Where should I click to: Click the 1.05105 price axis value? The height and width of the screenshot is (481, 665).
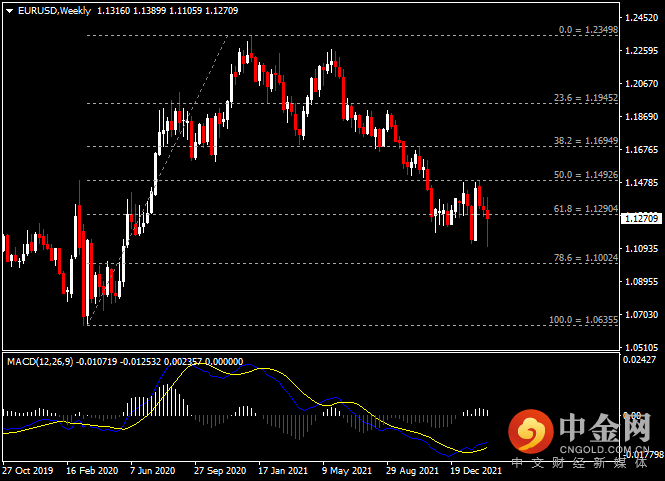pos(642,347)
